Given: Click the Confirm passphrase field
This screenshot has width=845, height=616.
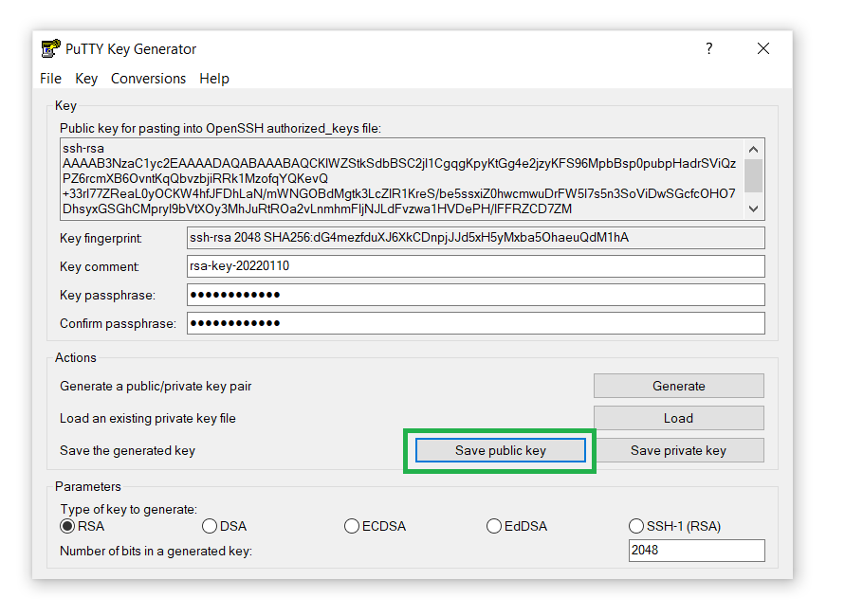Looking at the screenshot, I should [476, 323].
